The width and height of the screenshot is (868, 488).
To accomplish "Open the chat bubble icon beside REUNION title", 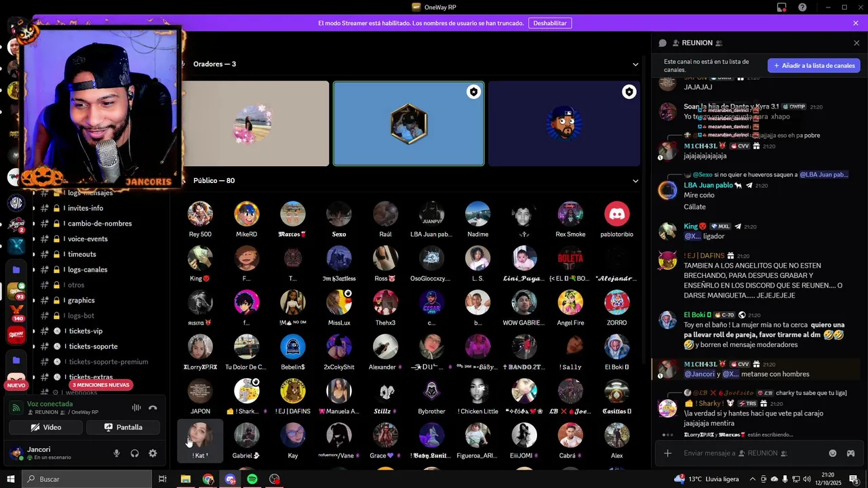I will (663, 43).
